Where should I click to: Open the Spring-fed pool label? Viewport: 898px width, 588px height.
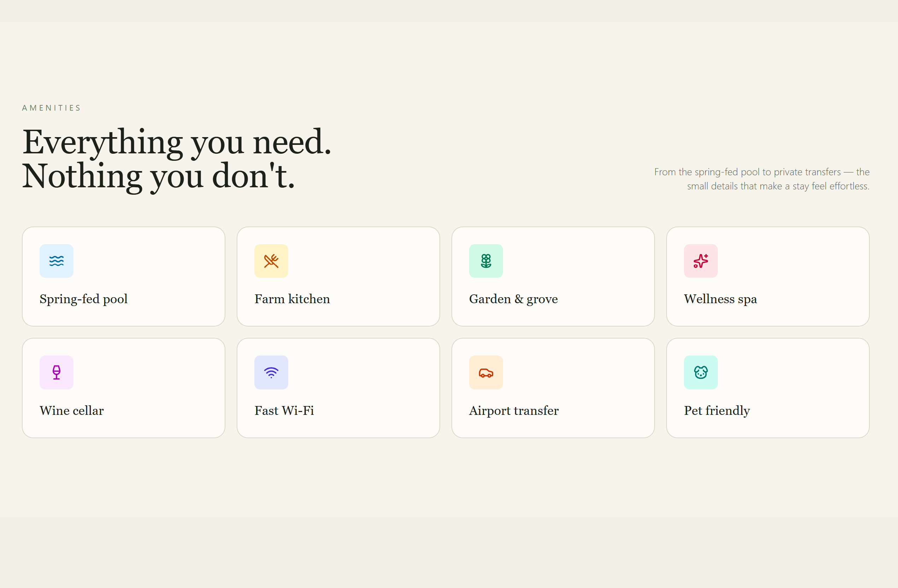tap(83, 299)
